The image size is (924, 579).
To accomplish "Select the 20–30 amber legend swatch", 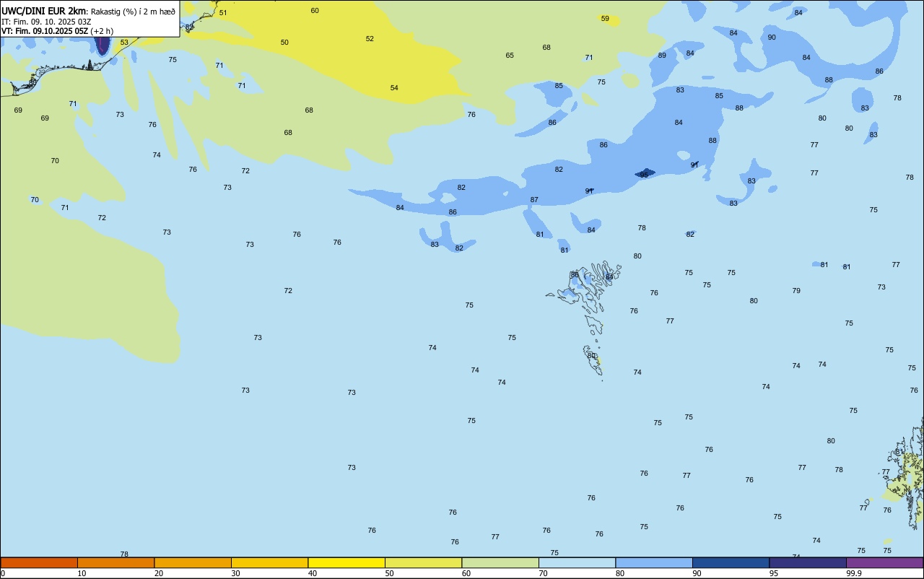I will [x=193, y=562].
